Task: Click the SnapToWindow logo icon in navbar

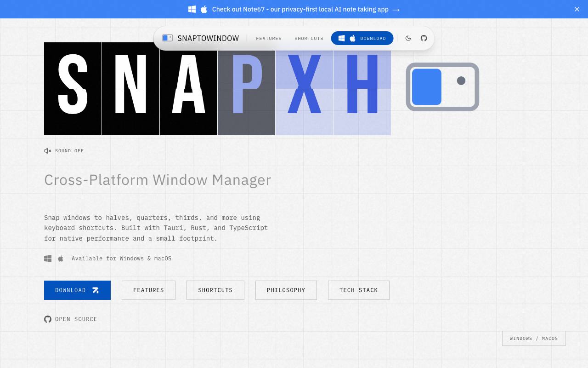Action: 168,38
